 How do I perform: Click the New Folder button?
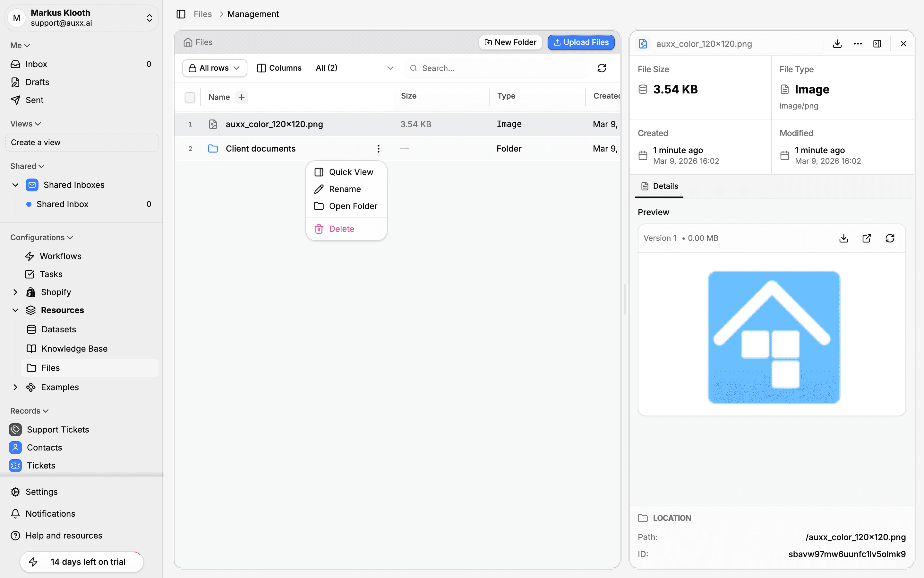510,42
